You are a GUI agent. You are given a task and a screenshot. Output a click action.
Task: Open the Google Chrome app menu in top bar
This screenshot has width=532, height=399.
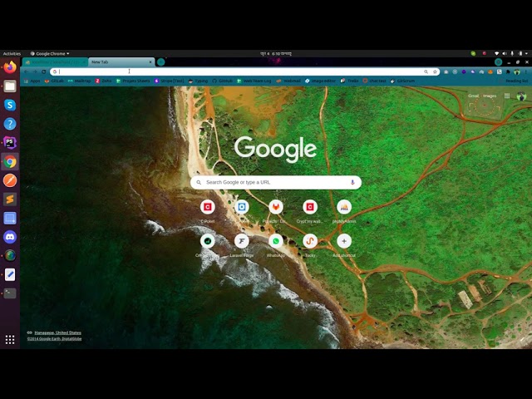click(50, 53)
